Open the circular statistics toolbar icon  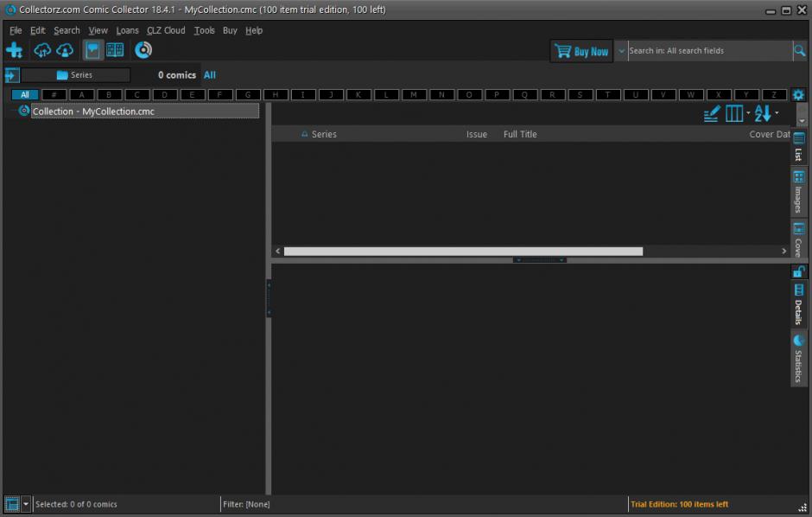pos(143,50)
